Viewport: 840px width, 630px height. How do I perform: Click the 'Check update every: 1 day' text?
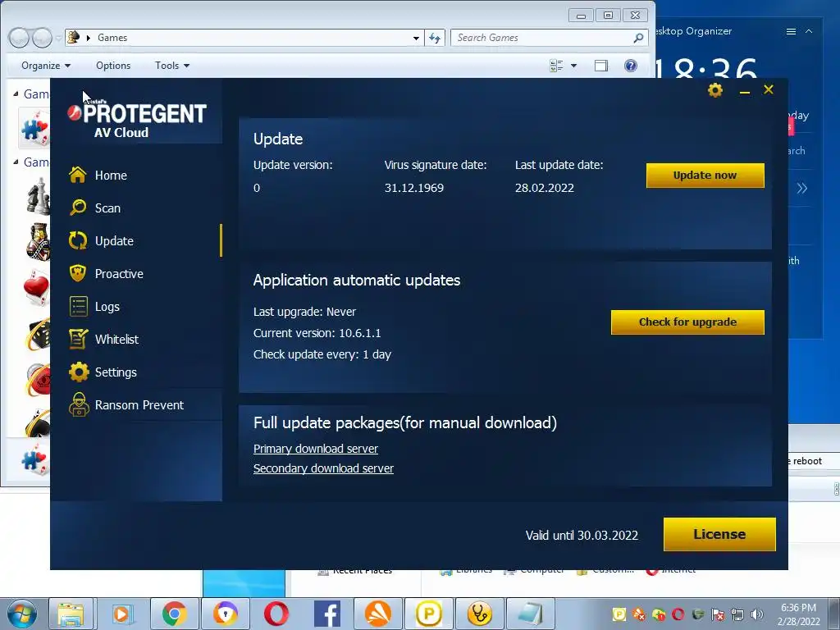322,354
